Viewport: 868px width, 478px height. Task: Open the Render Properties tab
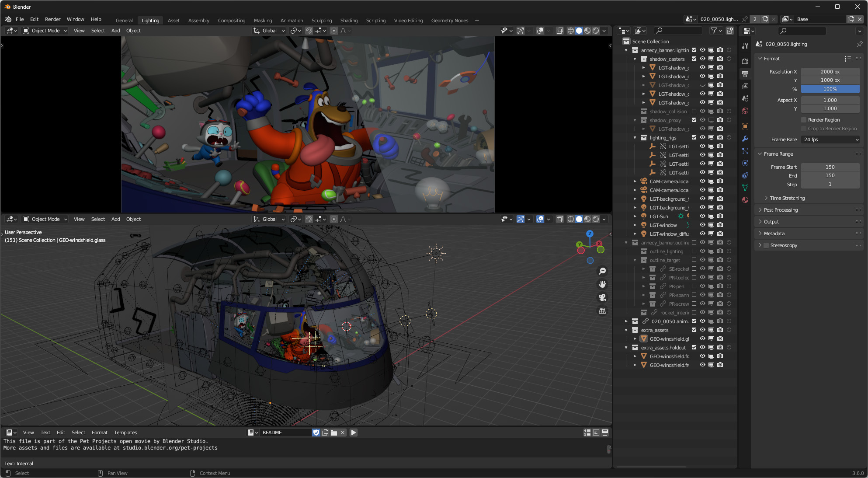pos(746,61)
